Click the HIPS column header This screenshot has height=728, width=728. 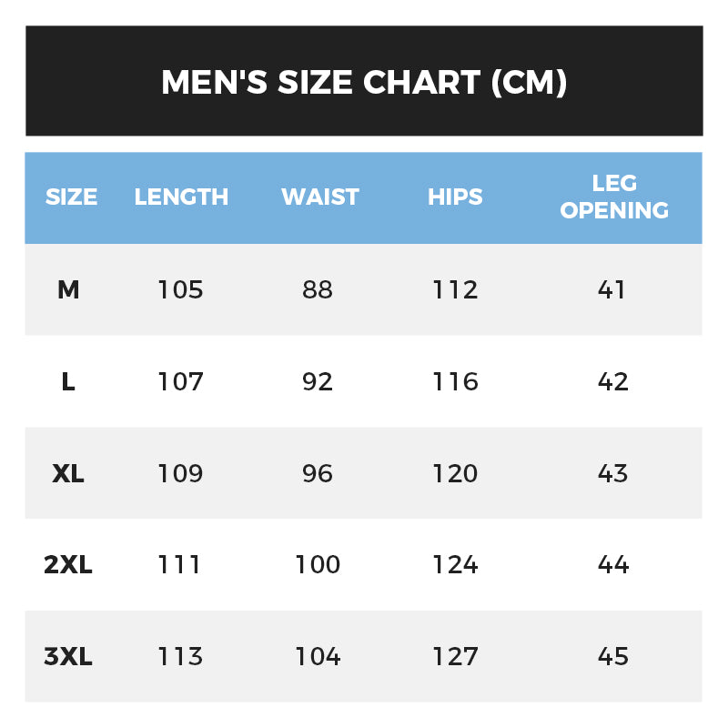pyautogui.click(x=455, y=197)
